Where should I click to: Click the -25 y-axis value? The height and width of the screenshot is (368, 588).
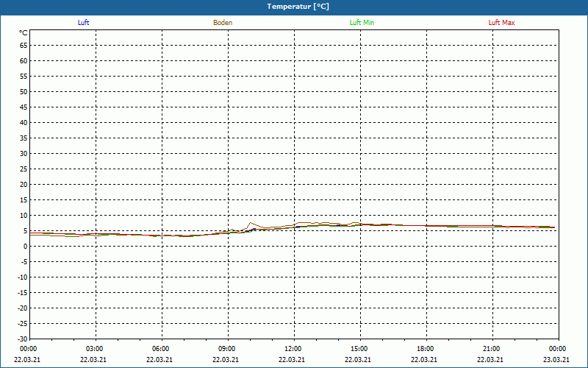tap(23, 323)
